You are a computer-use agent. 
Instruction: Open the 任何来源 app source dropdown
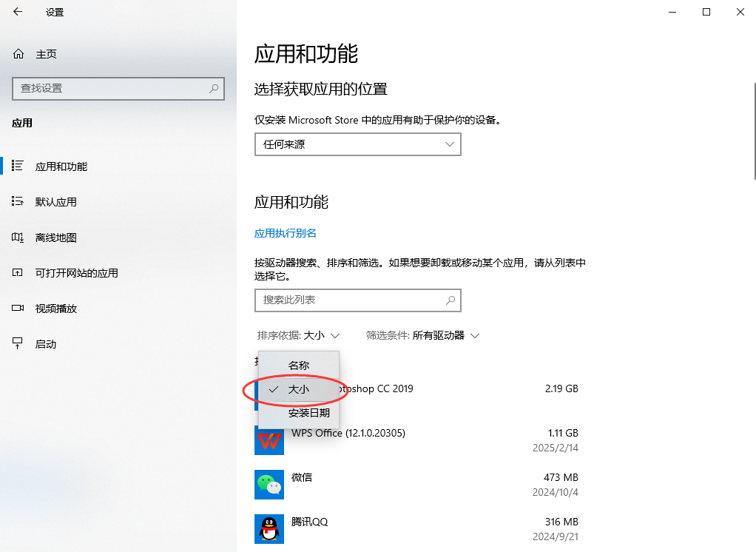[x=357, y=144]
